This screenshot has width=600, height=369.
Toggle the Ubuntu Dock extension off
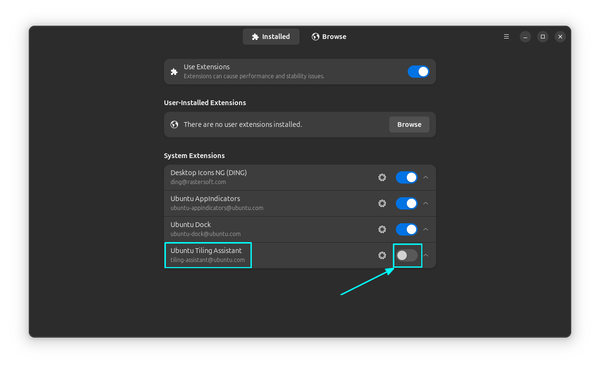click(x=406, y=229)
